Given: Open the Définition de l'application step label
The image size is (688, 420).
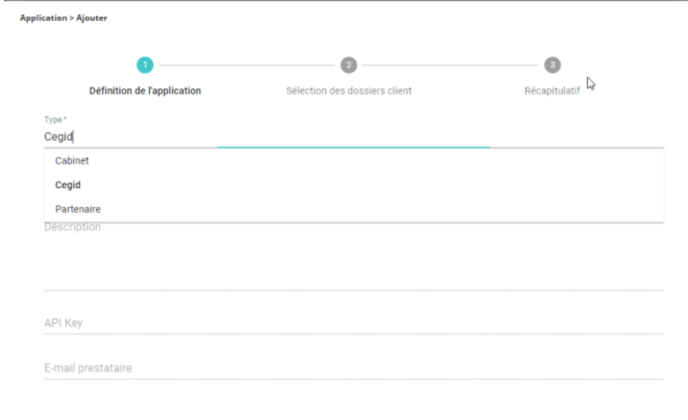Looking at the screenshot, I should [x=145, y=91].
